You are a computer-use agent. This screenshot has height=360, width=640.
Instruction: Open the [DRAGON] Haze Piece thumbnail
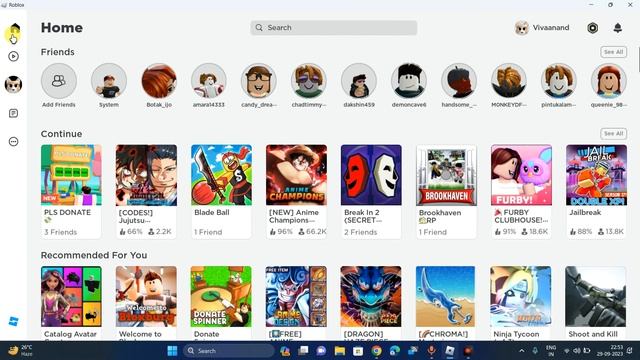371,296
